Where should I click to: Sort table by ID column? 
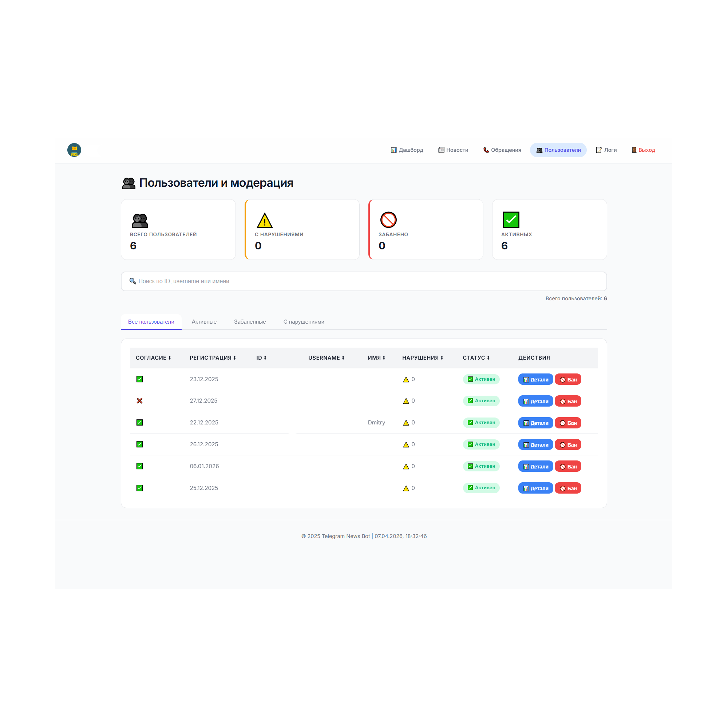point(261,357)
